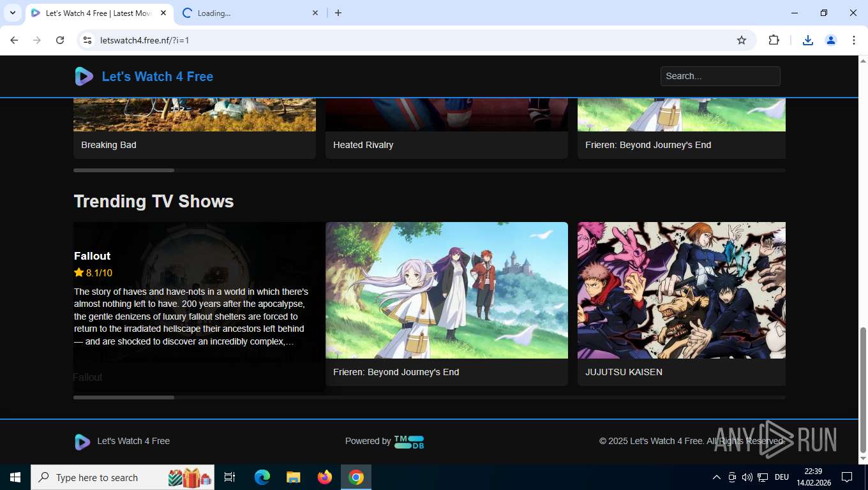The image size is (868, 490).
Task: Click Frieren: Beyond Journey's End title in Trending TV Shows
Action: coord(396,372)
